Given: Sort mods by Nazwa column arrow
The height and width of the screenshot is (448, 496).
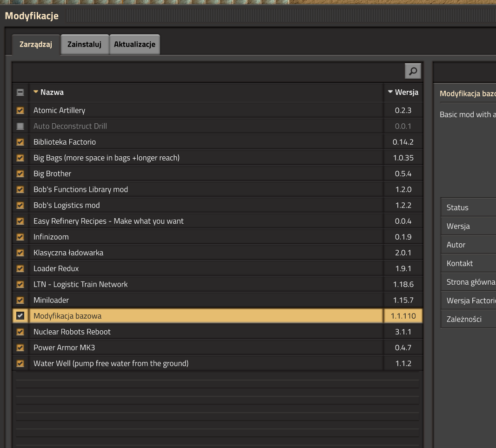Looking at the screenshot, I should [x=36, y=92].
